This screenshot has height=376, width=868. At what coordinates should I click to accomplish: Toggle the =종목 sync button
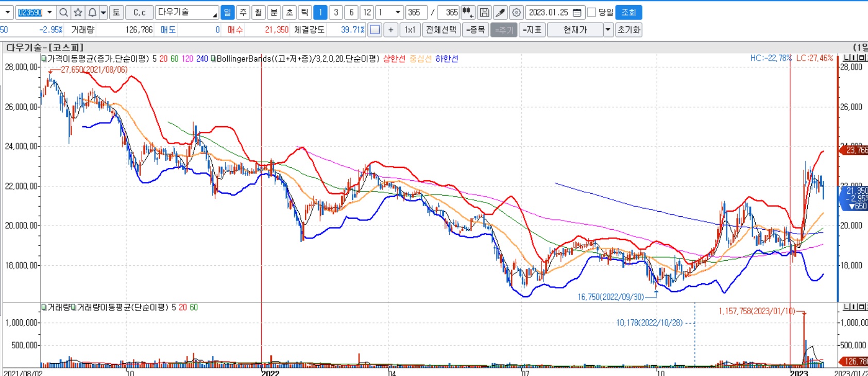(x=475, y=30)
